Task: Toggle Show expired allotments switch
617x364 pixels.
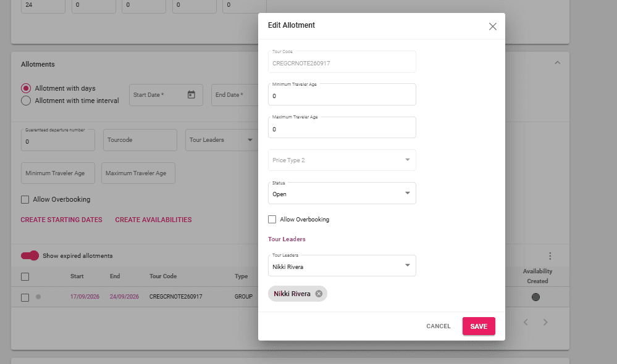Action: tap(30, 255)
